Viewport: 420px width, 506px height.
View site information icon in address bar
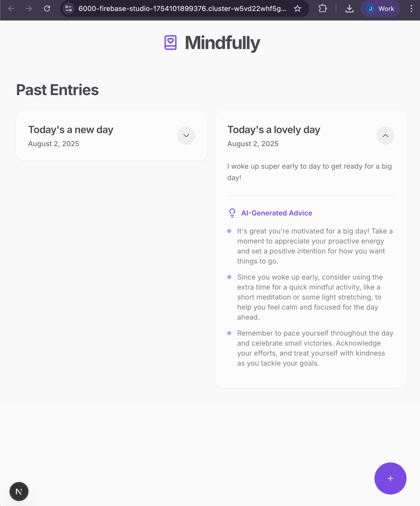[68, 9]
